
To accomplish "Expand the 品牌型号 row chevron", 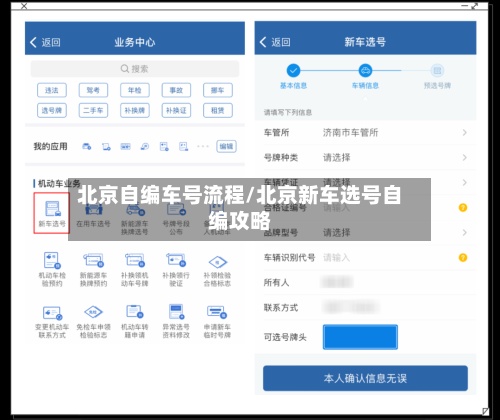I will coord(464,232).
